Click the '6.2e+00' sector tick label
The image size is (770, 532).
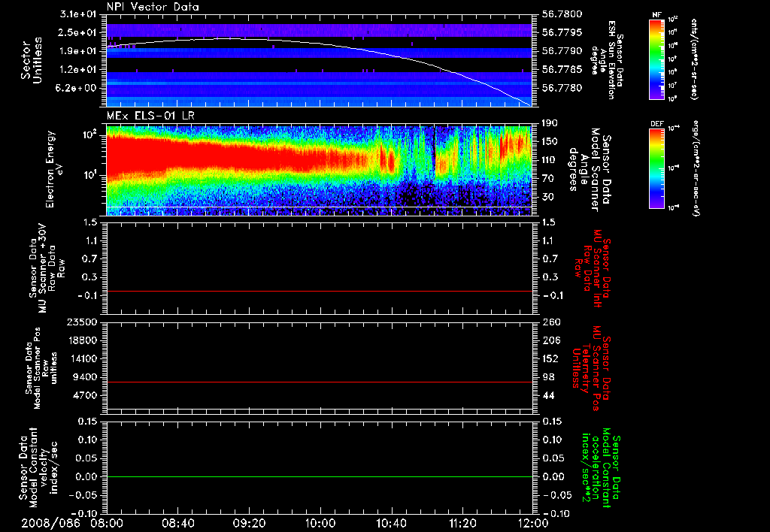pyautogui.click(x=77, y=88)
